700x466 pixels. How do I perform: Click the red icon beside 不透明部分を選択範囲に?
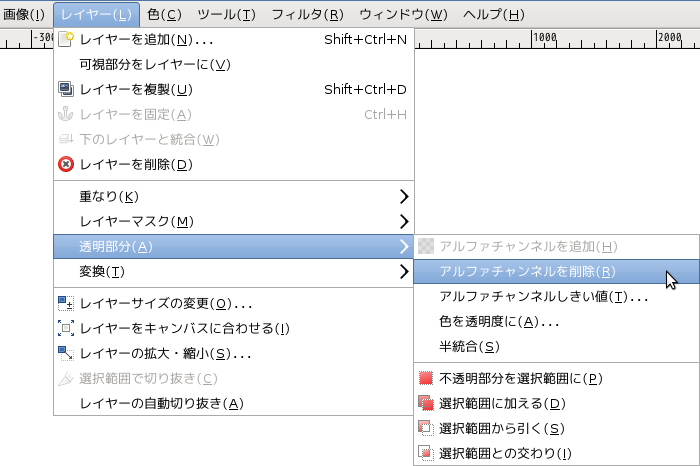[426, 378]
